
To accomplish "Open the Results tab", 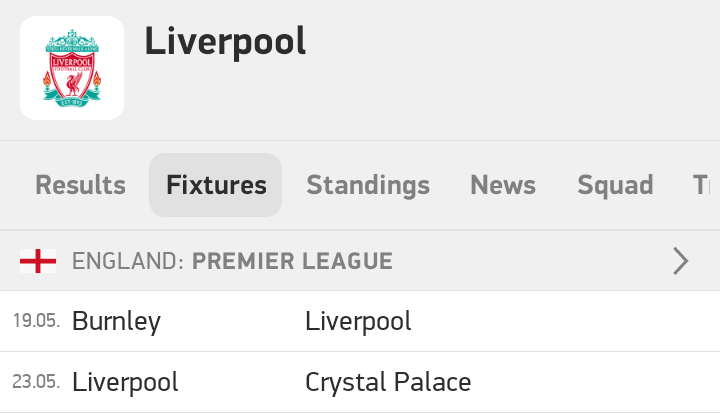I will click(x=80, y=185).
